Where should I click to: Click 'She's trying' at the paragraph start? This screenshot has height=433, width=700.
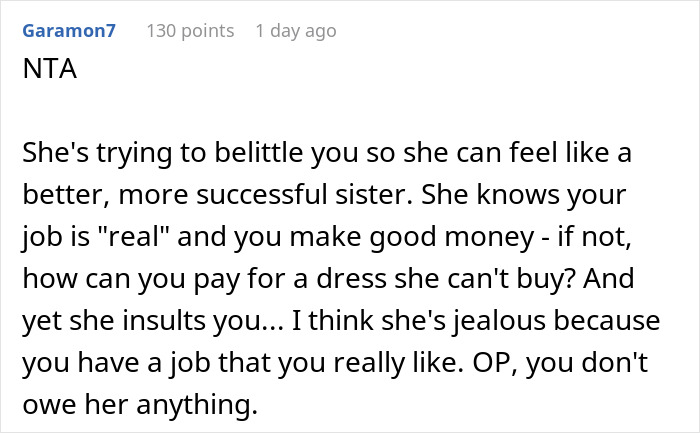point(86,156)
